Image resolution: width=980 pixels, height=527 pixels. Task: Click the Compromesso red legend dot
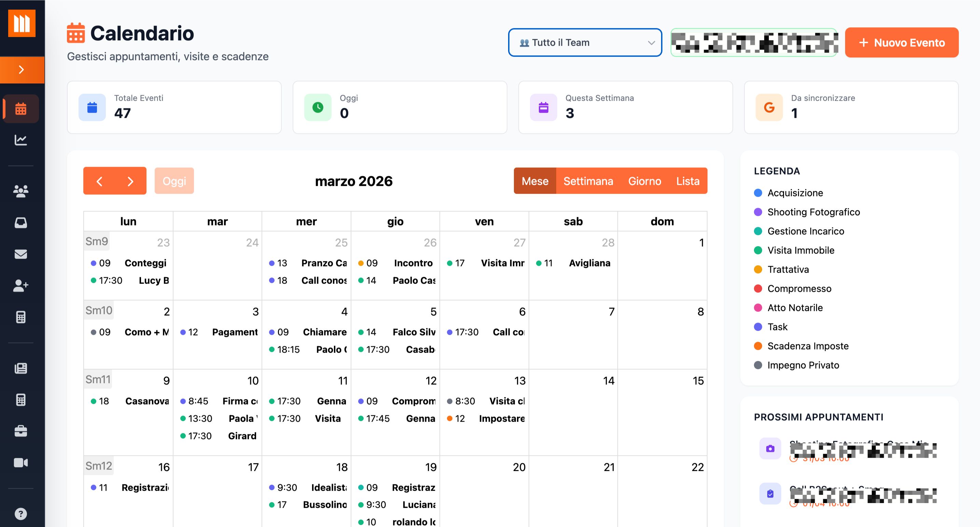point(758,289)
